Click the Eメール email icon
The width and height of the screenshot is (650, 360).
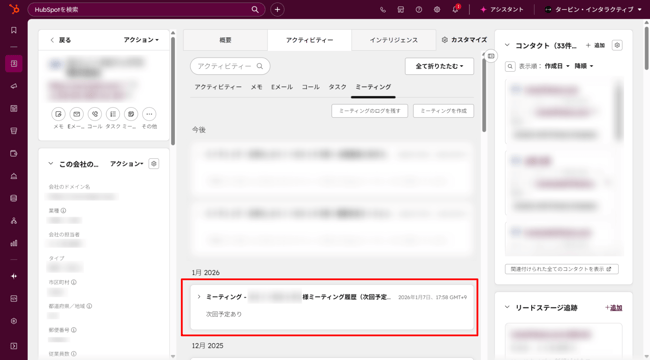(x=76, y=114)
